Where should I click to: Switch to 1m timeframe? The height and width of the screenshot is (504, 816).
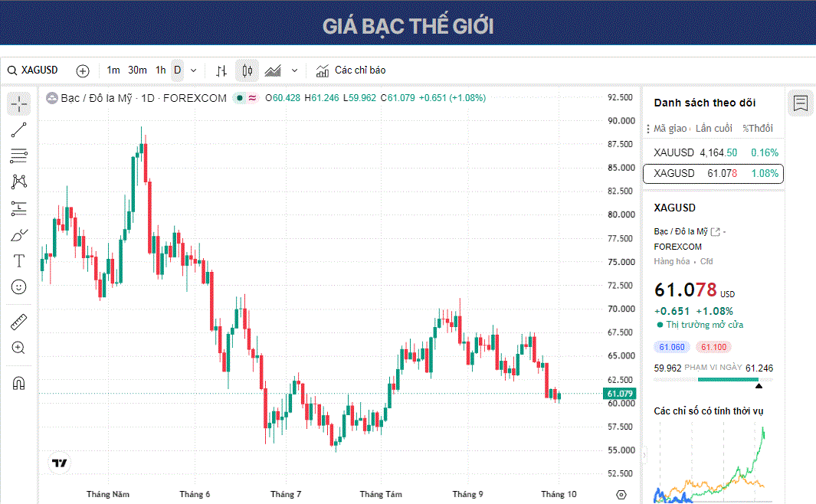pyautogui.click(x=113, y=70)
